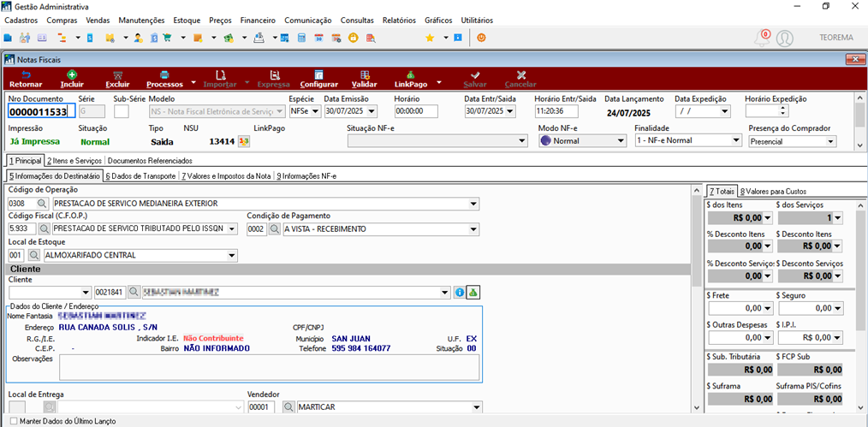The image size is (868, 427).
Task: Expand the Processos button dropdown arrow
Action: click(x=193, y=82)
